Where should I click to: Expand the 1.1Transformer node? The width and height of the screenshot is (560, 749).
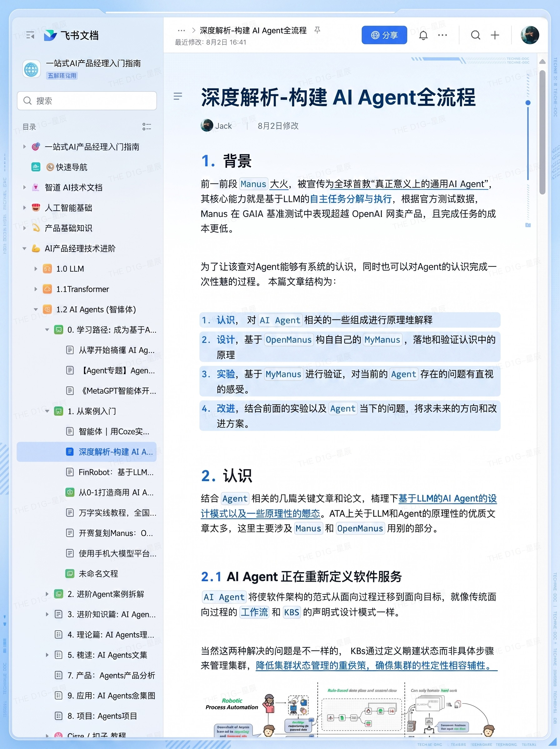(x=36, y=289)
